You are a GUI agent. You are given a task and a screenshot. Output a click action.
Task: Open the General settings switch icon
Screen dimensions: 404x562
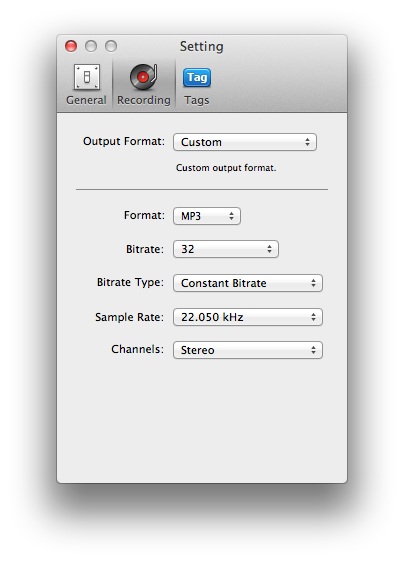87,77
